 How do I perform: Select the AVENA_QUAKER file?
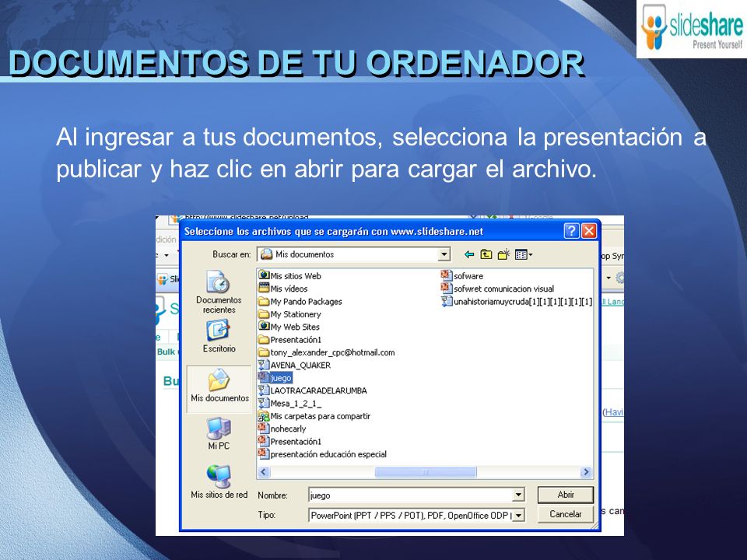294,366
